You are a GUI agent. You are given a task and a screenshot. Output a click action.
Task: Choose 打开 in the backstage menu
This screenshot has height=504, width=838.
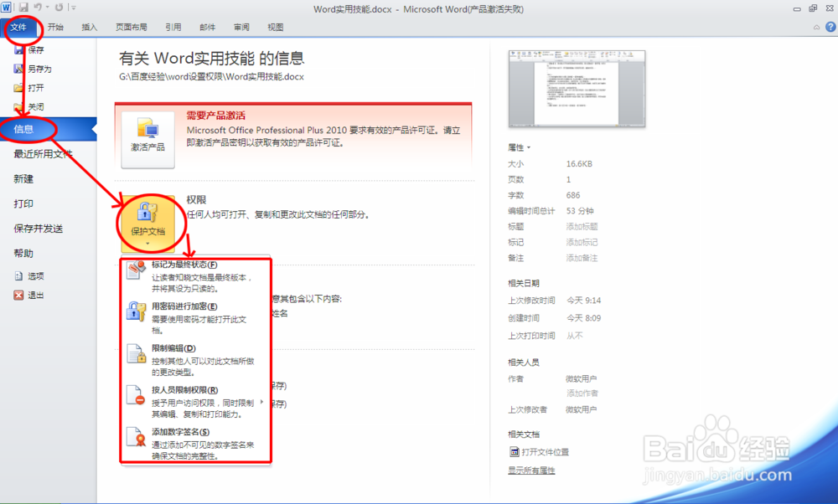pyautogui.click(x=29, y=88)
